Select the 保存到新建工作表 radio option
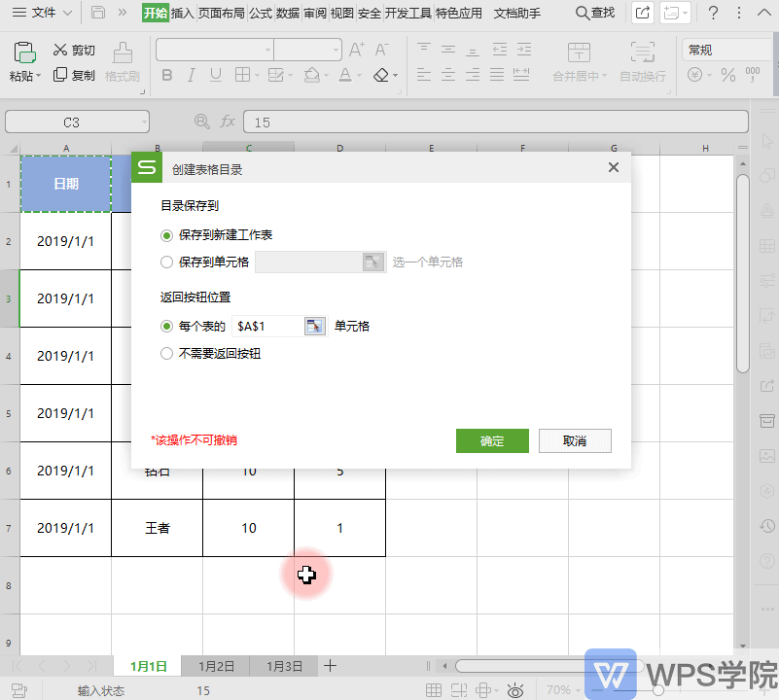The image size is (779, 700). pos(165,234)
